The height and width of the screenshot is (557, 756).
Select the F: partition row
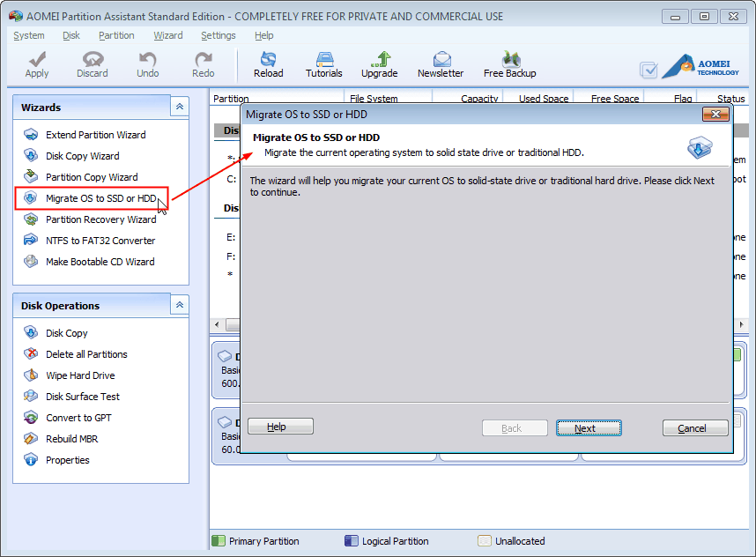click(231, 256)
